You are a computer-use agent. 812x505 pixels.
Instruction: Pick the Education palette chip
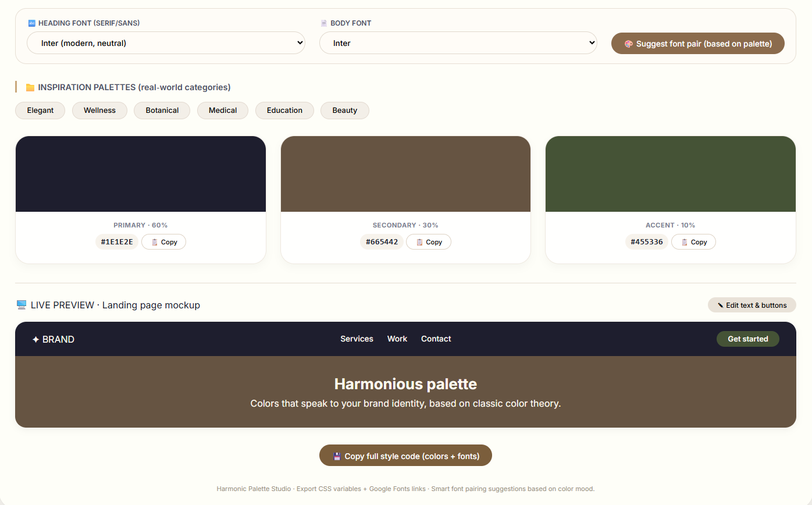point(284,111)
